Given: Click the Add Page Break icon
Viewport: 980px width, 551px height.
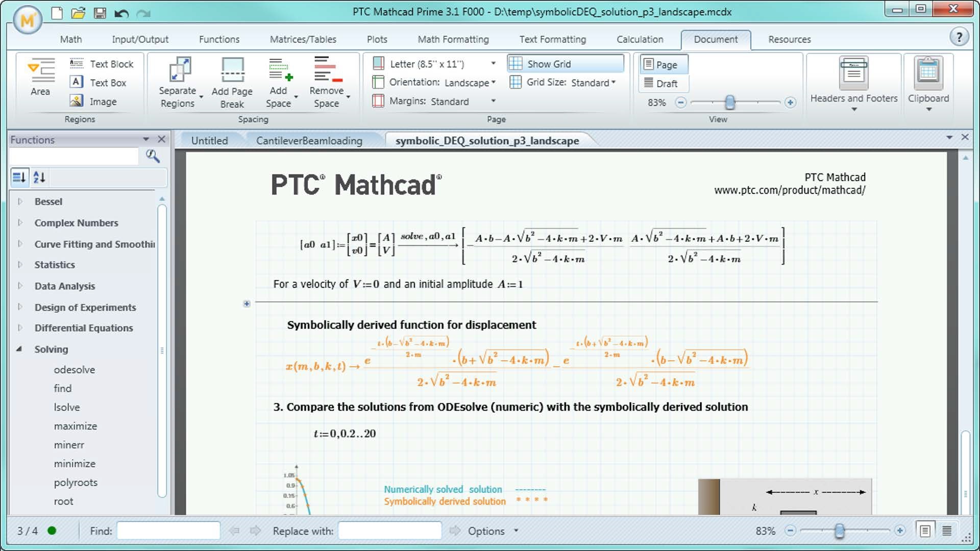Looking at the screenshot, I should tap(232, 81).
